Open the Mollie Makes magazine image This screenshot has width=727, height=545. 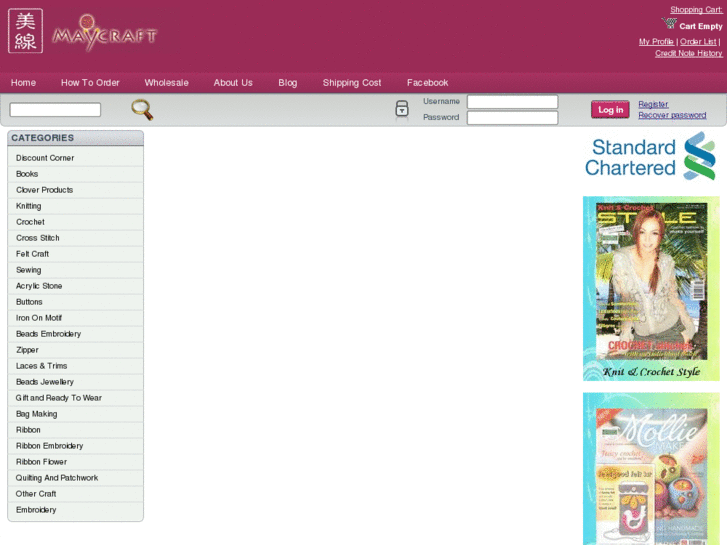click(651, 468)
